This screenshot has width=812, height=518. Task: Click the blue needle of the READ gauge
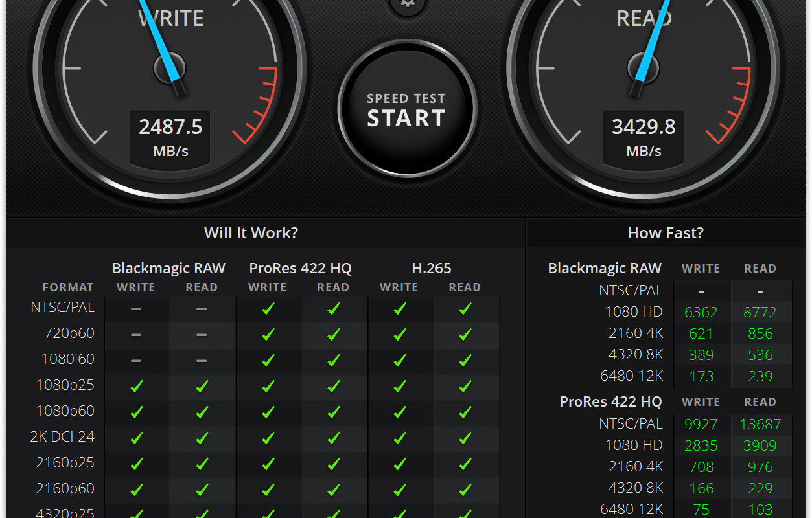click(x=652, y=40)
